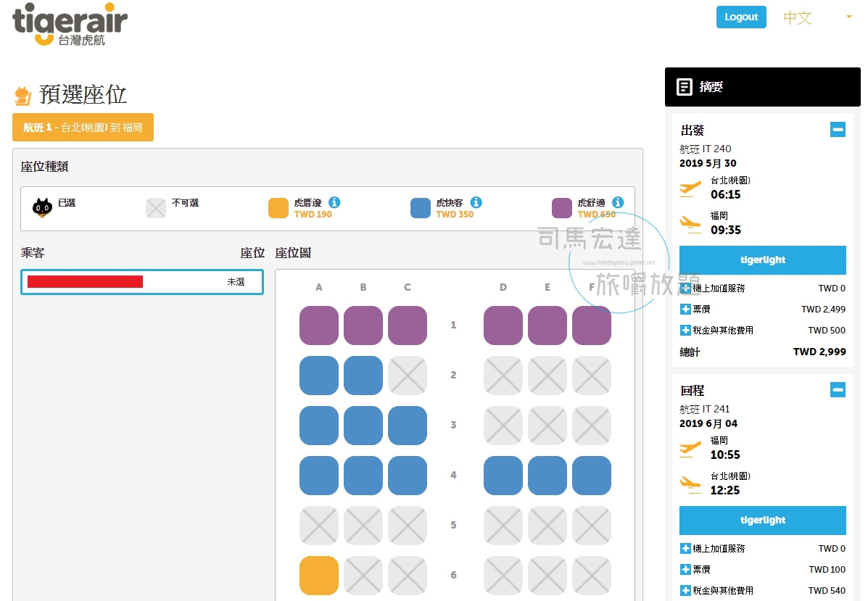Click the total TWD 2,999 amount

click(820, 352)
